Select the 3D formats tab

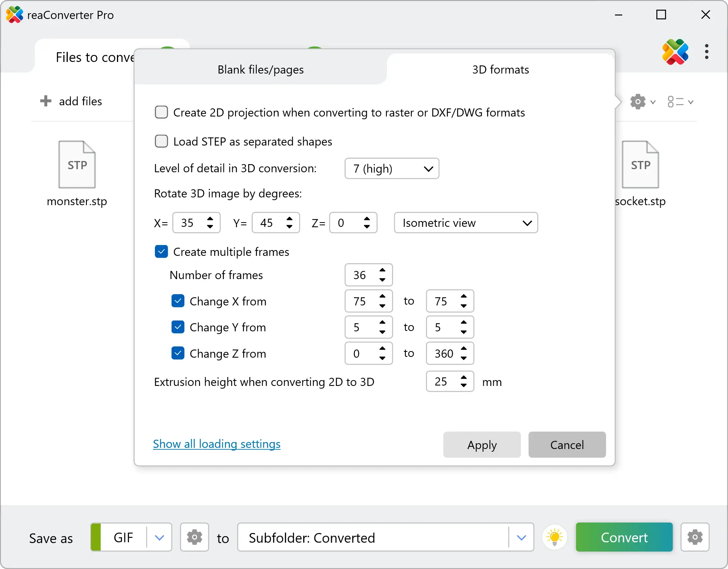coord(500,69)
